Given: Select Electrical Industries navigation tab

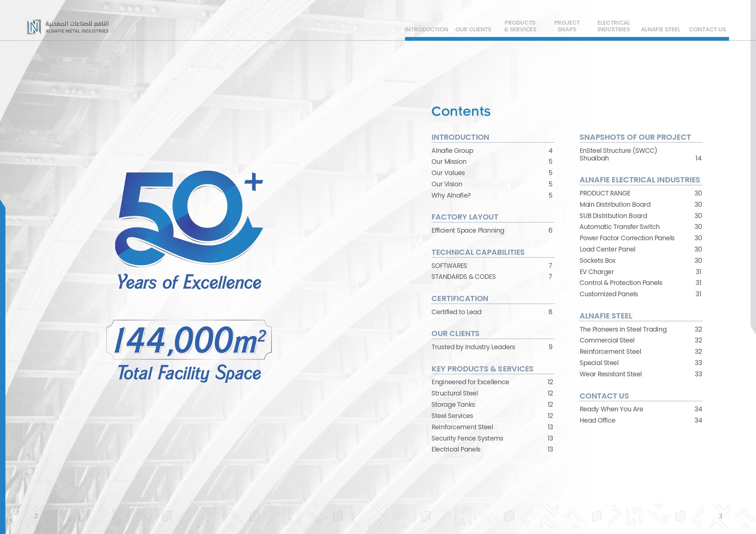Looking at the screenshot, I should pos(613,26).
